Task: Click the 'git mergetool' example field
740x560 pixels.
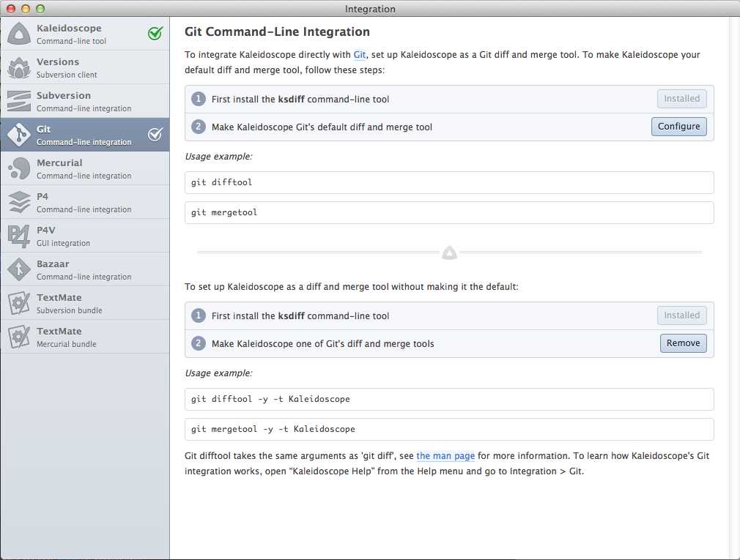Action: [449, 212]
